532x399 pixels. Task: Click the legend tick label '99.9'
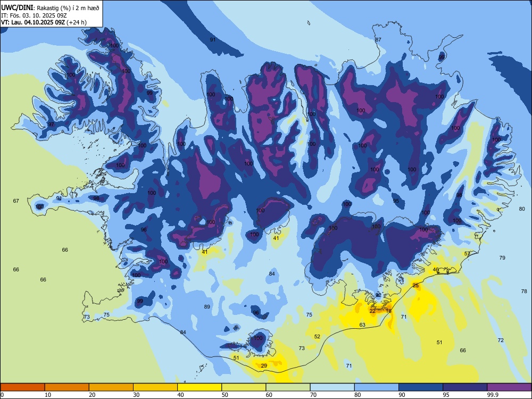(x=492, y=395)
